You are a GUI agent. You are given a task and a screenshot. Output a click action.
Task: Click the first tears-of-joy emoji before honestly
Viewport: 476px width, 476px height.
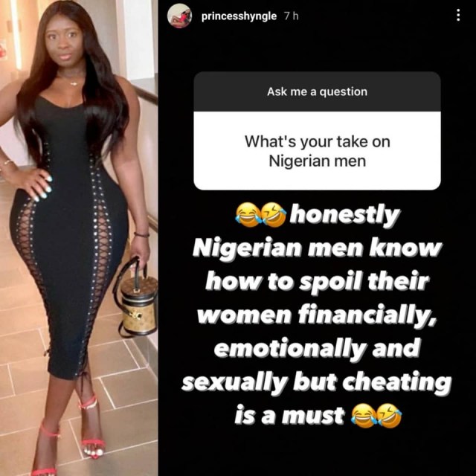tap(248, 215)
